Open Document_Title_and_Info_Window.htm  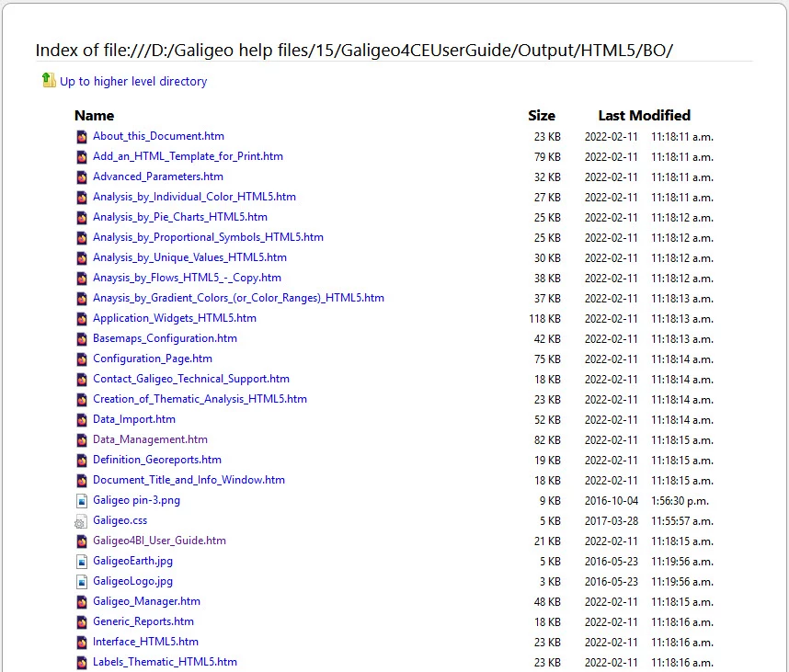point(189,480)
